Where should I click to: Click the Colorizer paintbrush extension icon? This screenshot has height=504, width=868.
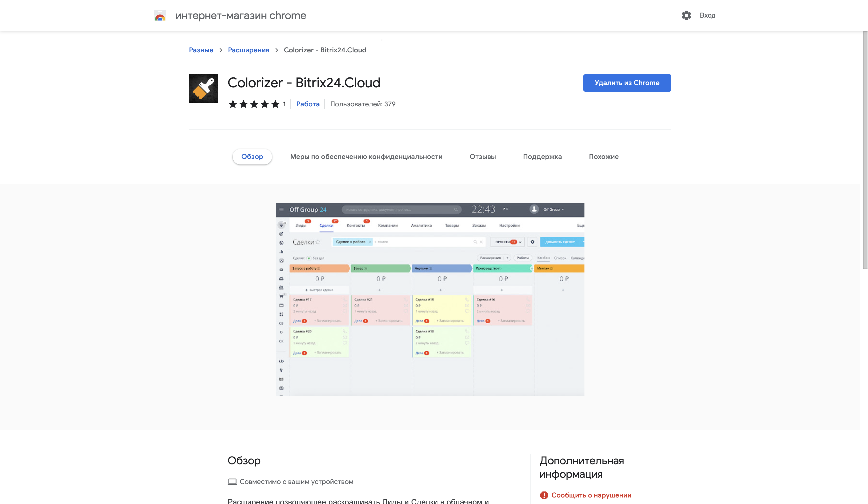[x=203, y=89]
